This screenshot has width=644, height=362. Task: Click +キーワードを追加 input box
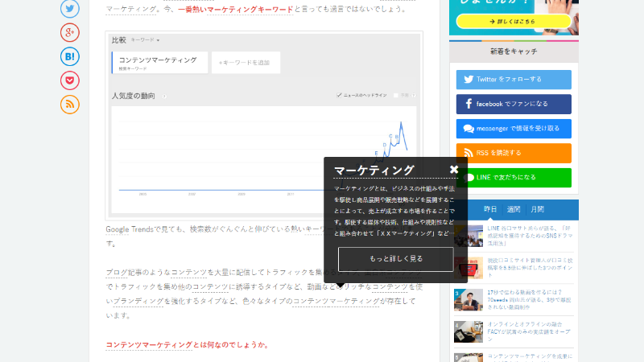[246, 63]
